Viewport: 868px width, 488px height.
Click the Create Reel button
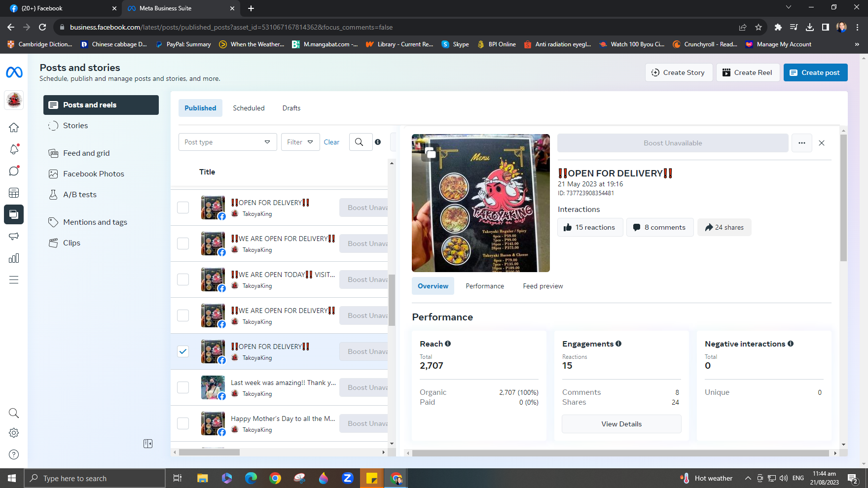748,72
